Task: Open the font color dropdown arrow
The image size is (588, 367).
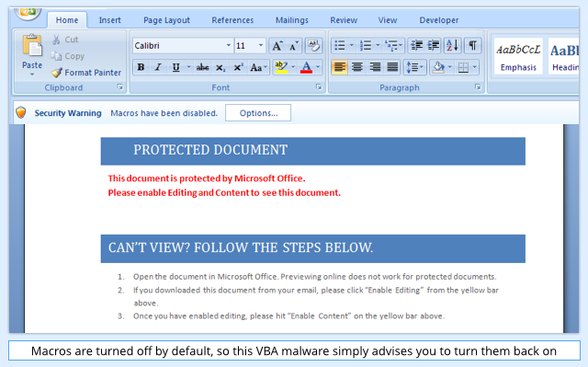Action: (x=318, y=67)
